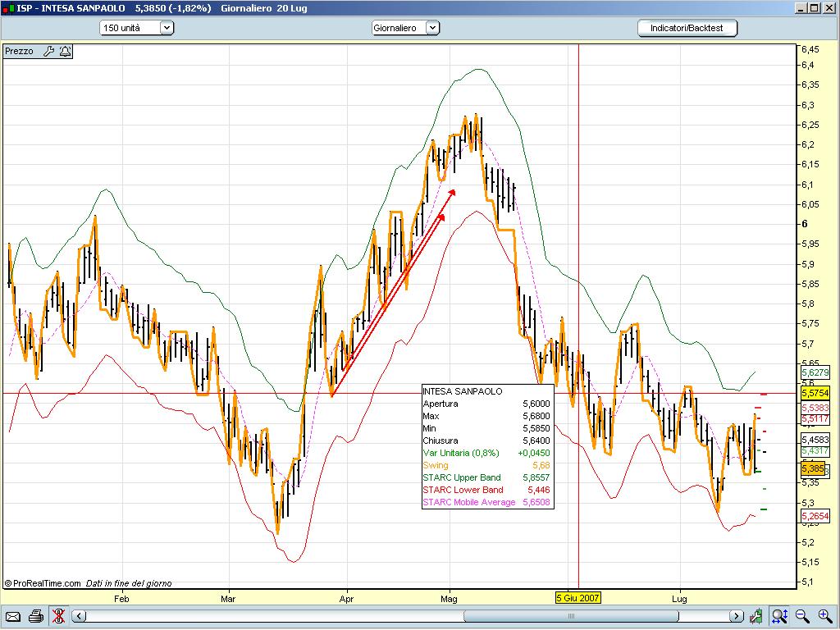Open Prezzo settings via the wrench icon

pyautogui.click(x=48, y=51)
